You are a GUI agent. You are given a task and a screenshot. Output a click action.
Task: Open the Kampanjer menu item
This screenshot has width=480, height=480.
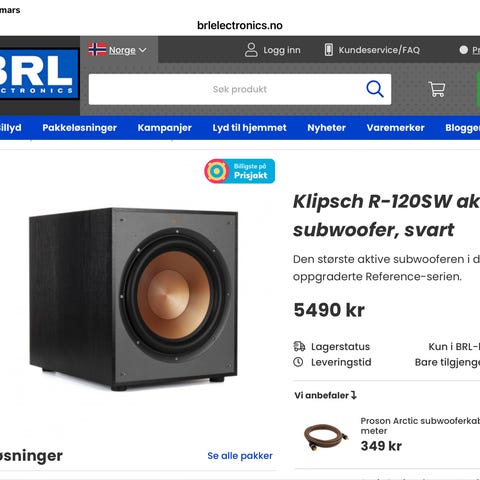165,128
